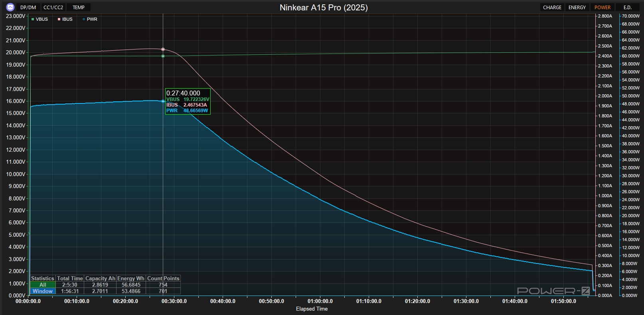Click the Elapsed Time axis label

[x=312, y=309]
